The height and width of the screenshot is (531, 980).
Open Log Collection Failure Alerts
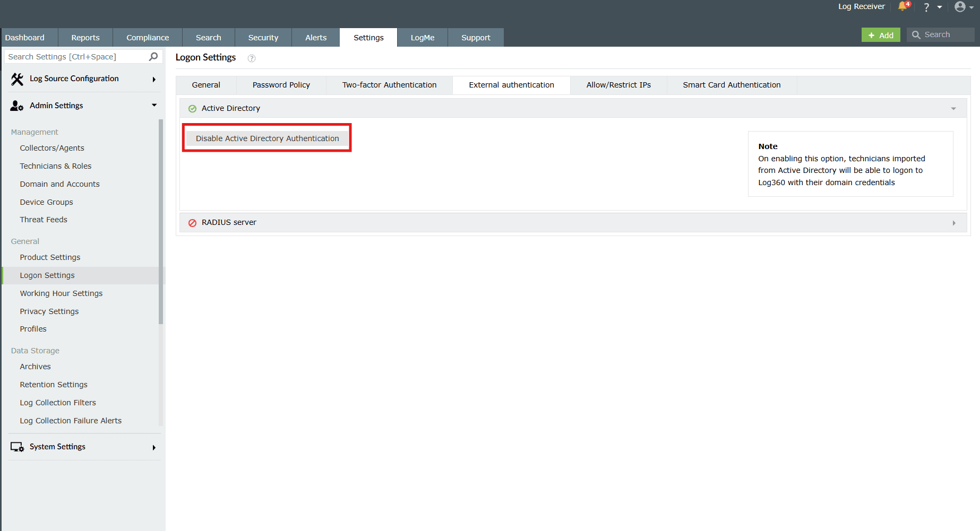tap(71, 421)
